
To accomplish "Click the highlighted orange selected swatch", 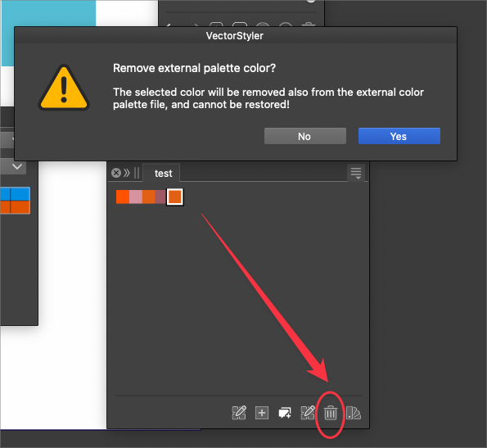I will coord(175,197).
